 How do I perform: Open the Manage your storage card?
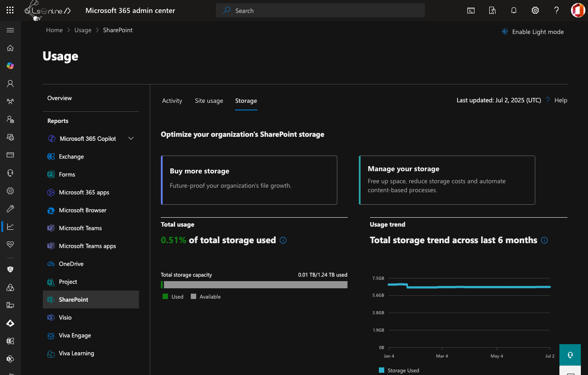[x=447, y=180]
